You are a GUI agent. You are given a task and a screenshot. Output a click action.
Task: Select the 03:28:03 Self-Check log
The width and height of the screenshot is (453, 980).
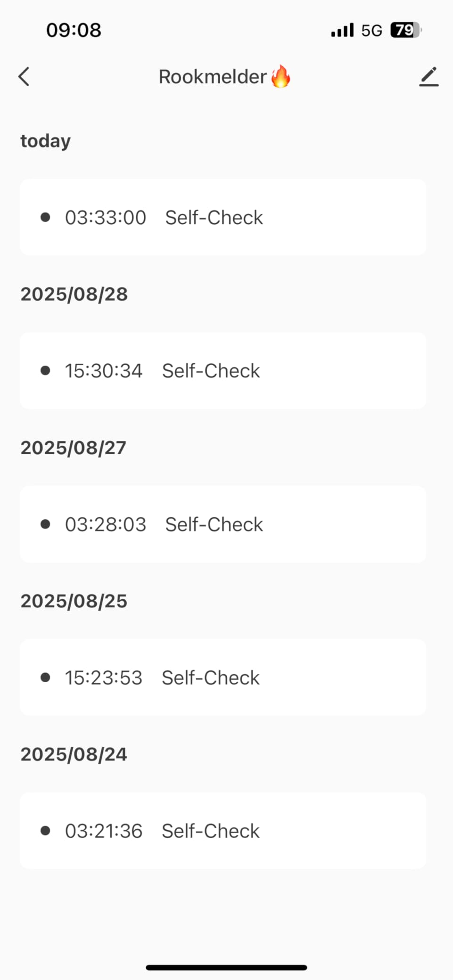[x=222, y=524]
